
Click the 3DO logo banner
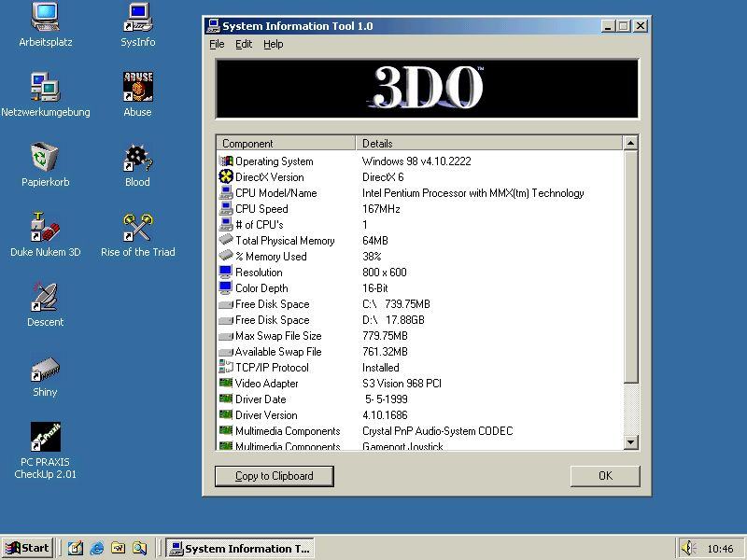point(427,89)
